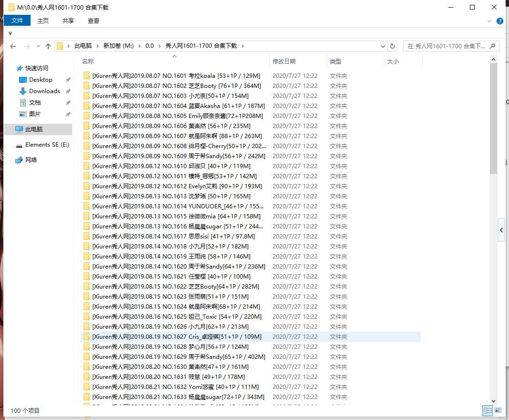
Task: Click the search box input field
Action: click(446, 46)
